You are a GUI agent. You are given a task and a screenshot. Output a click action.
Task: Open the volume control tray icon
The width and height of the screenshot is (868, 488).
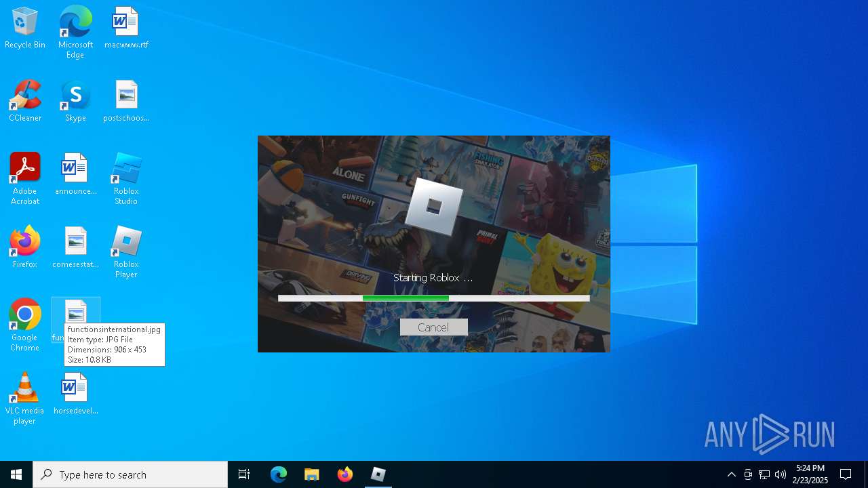pos(781,474)
